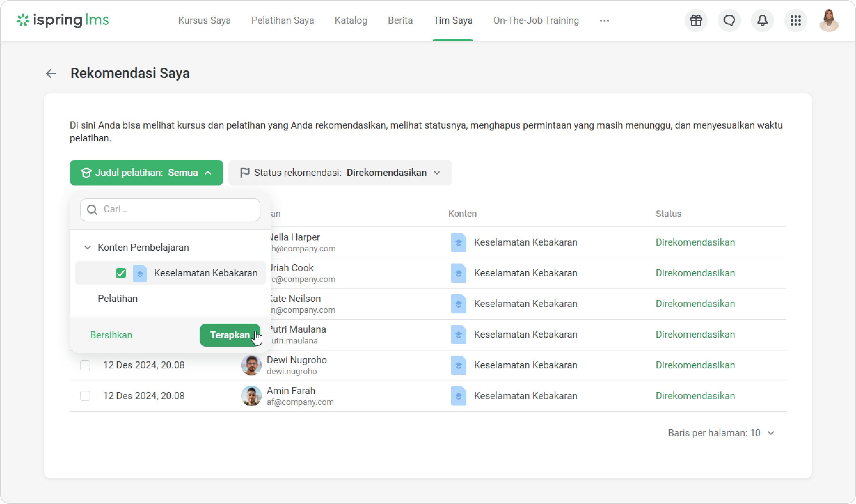Switch to the Katalog tab
Viewport: 856px width, 504px height.
(x=351, y=20)
